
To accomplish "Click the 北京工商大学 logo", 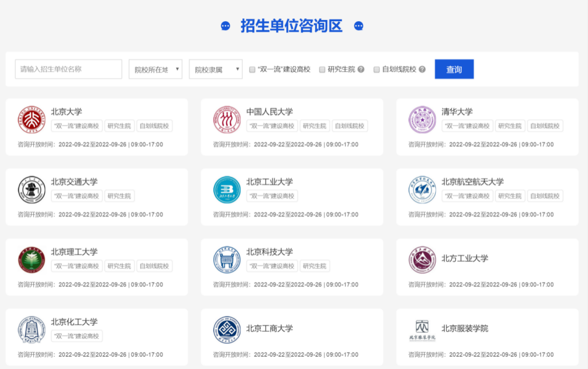I will coord(227,330).
